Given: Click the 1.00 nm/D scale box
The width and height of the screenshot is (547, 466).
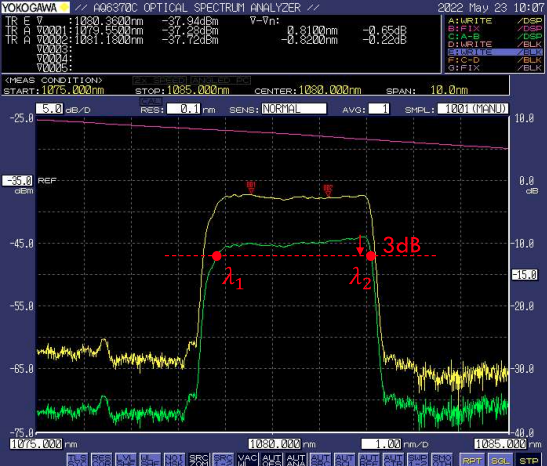Looking at the screenshot, I should point(382,444).
